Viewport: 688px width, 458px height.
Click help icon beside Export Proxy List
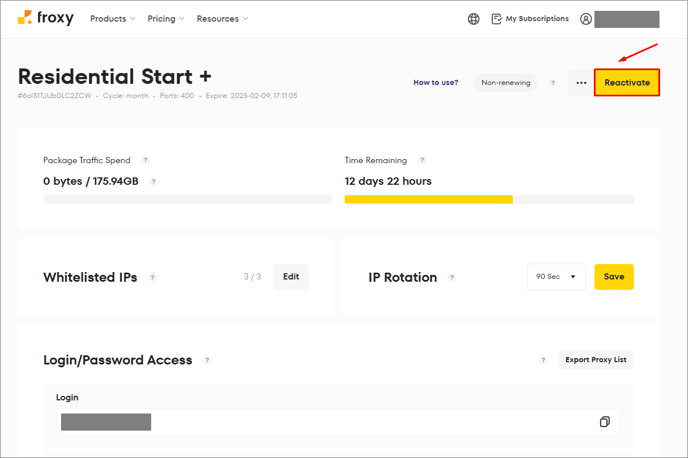(543, 360)
